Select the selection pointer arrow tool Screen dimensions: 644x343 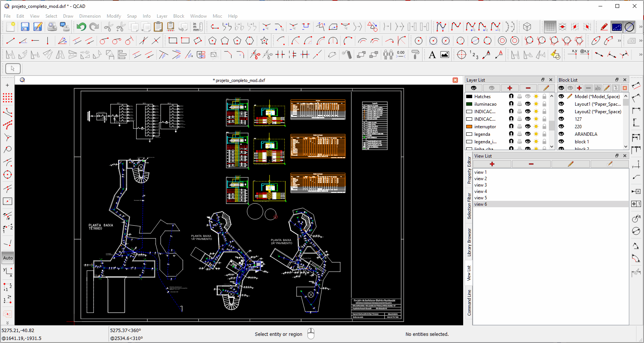click(x=13, y=68)
